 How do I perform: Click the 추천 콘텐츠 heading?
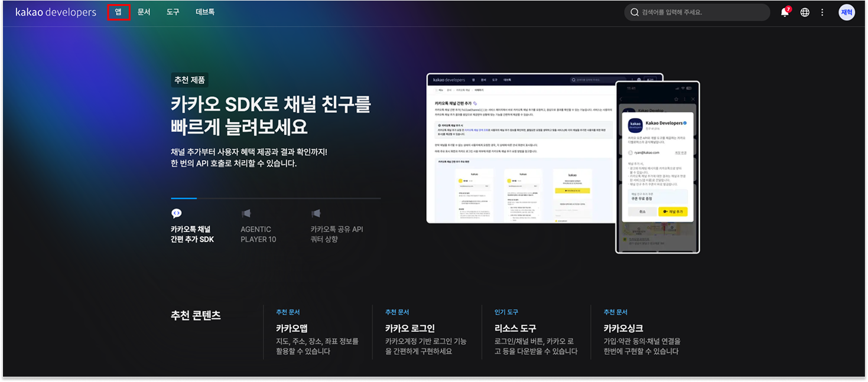click(x=196, y=315)
